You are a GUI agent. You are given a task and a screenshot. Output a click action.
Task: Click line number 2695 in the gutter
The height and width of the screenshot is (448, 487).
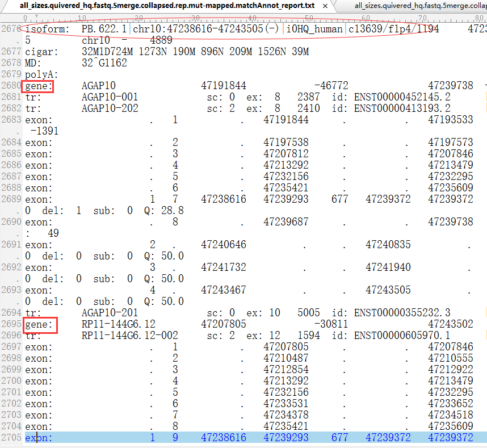click(11, 324)
